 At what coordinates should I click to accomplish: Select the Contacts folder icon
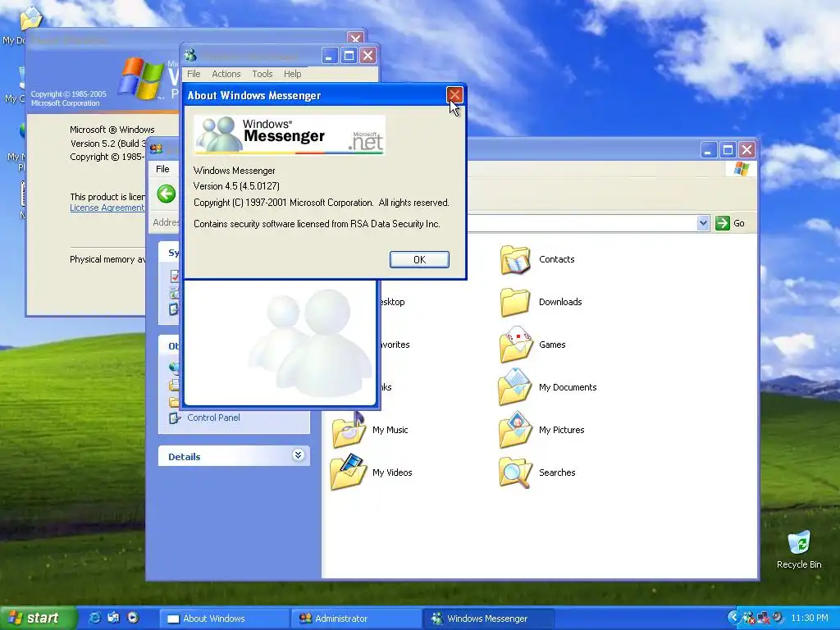[515, 259]
